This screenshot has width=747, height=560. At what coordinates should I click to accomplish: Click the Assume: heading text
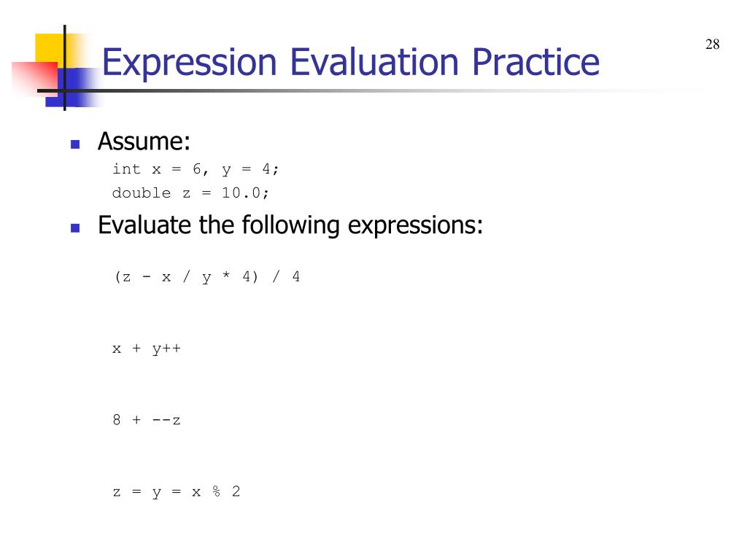point(144,141)
